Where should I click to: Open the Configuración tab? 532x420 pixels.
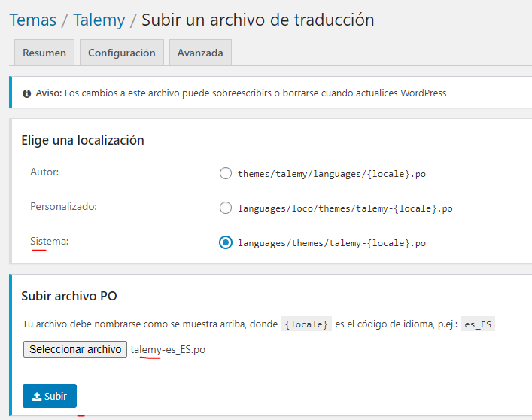(122, 53)
